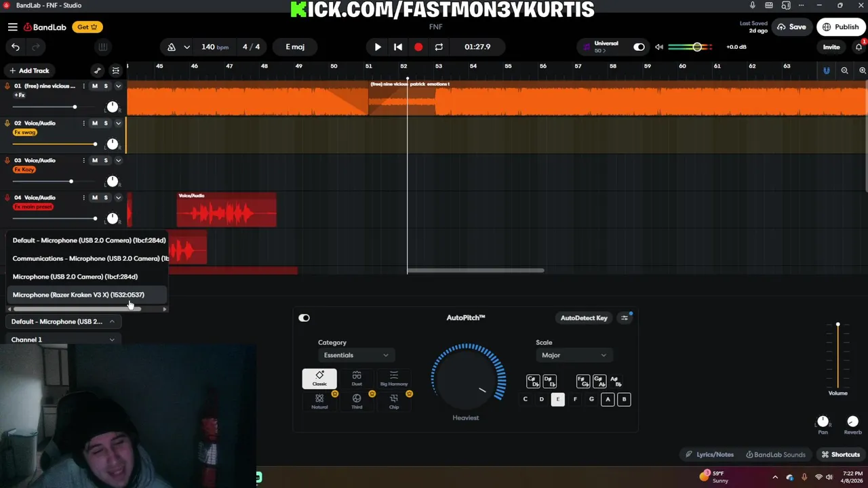The image size is (868, 488).
Task: Click the metronome icon
Action: (172, 47)
